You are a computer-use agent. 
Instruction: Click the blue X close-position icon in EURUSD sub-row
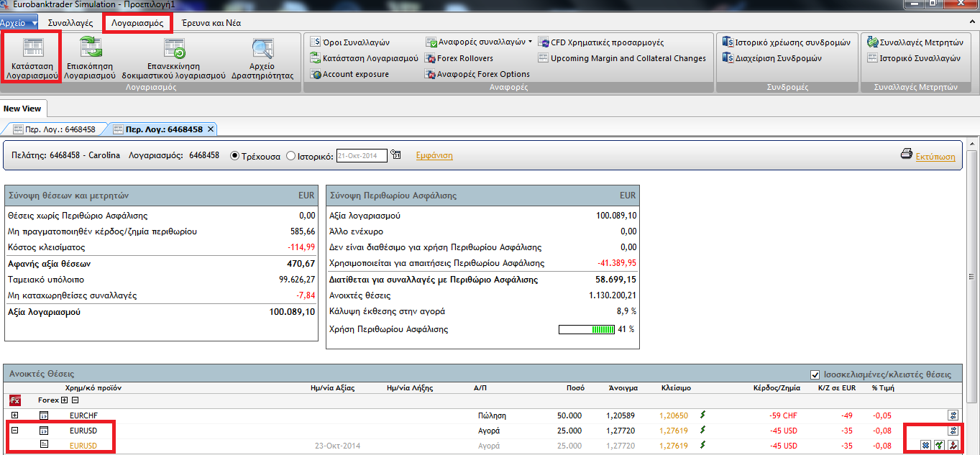(926, 446)
